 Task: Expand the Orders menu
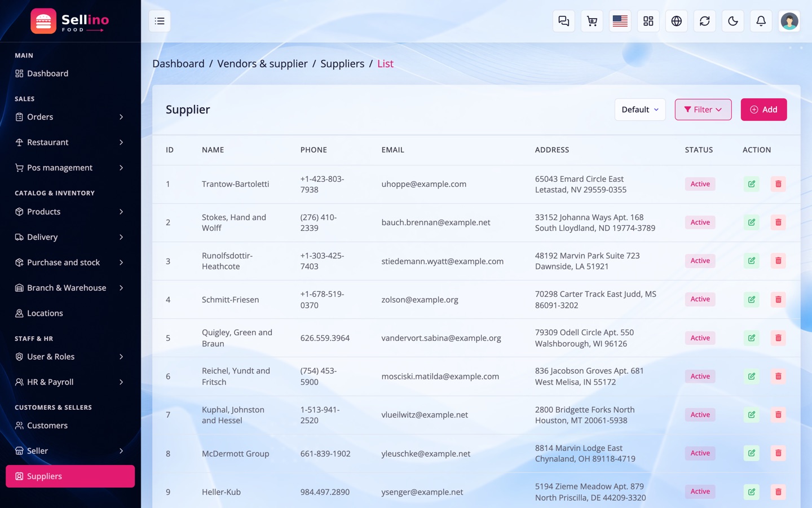click(x=70, y=117)
